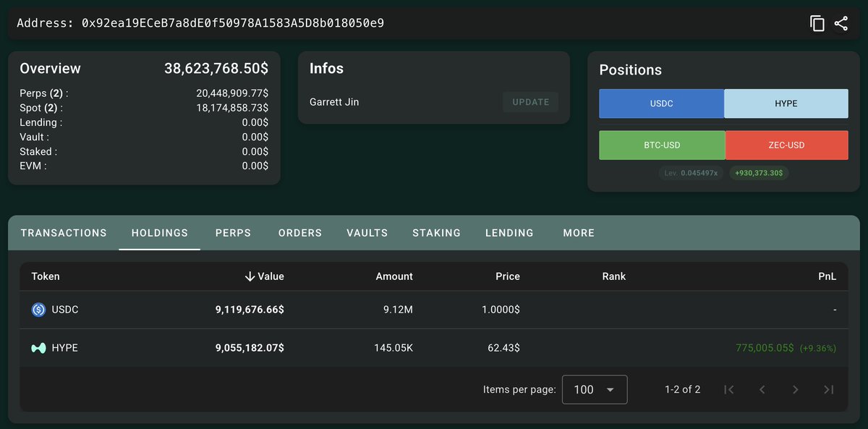Click the USDC token name in table
Screen dimensions: 868x429
tap(65, 310)
